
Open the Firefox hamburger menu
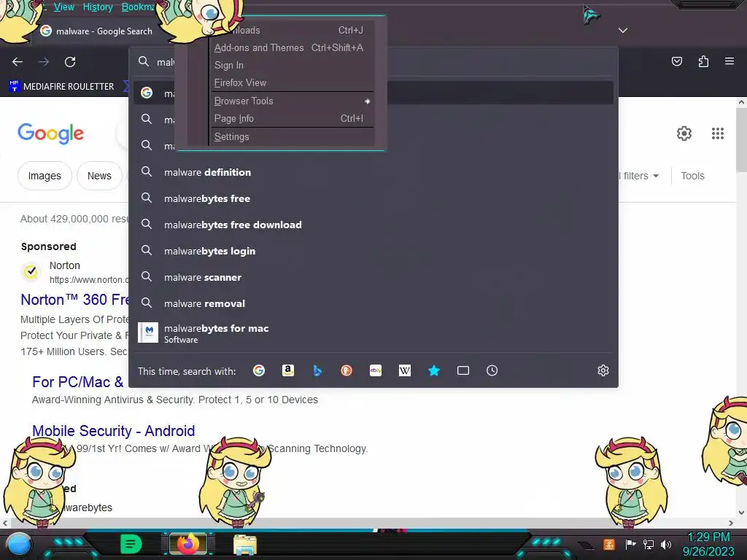point(729,61)
